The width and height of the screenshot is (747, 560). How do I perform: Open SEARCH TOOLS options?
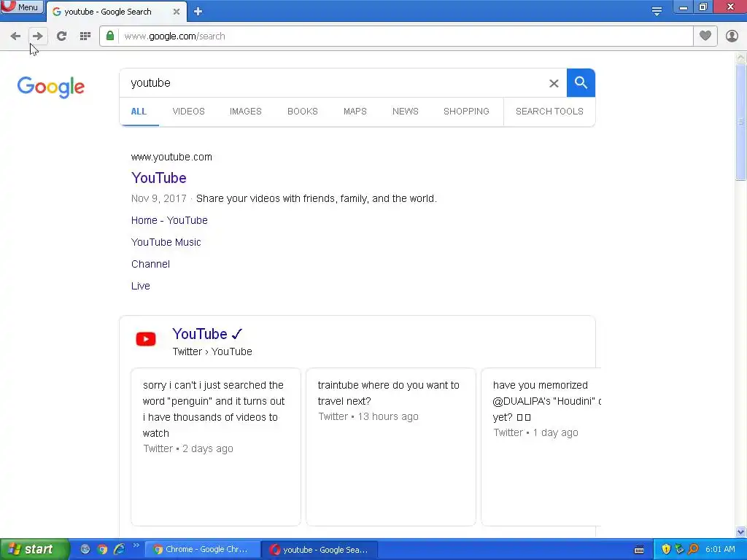(549, 112)
